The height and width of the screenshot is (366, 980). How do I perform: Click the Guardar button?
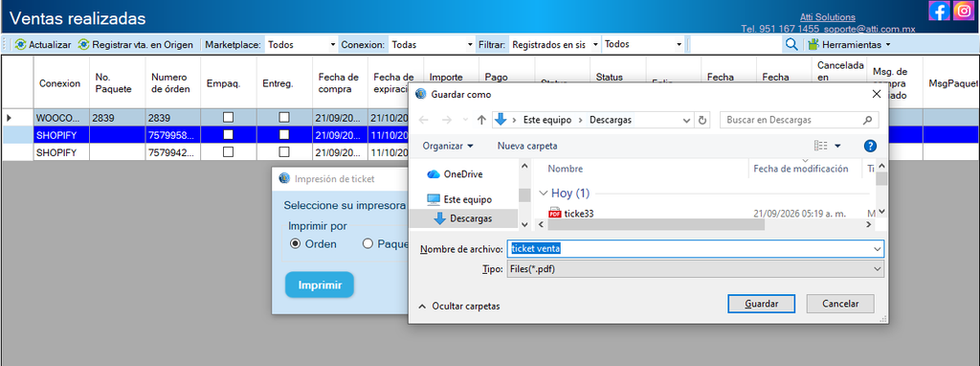coord(761,304)
